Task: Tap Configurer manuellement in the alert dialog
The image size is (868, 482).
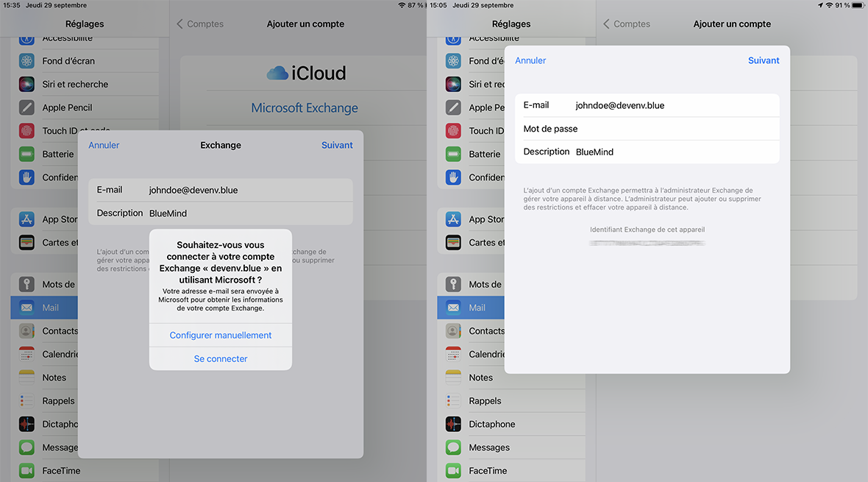Action: (221, 335)
